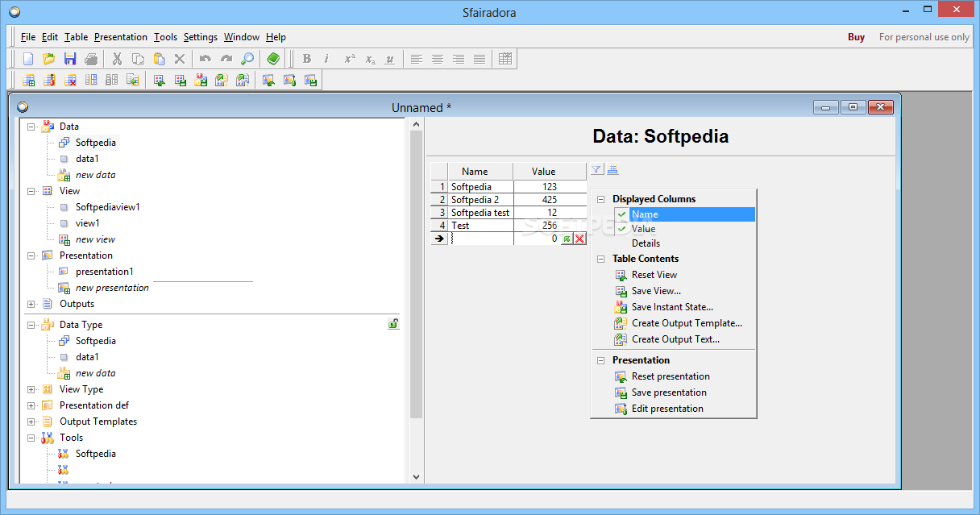This screenshot has width=980, height=515.
Task: Click empty Name cell in new row
Action: [480, 239]
